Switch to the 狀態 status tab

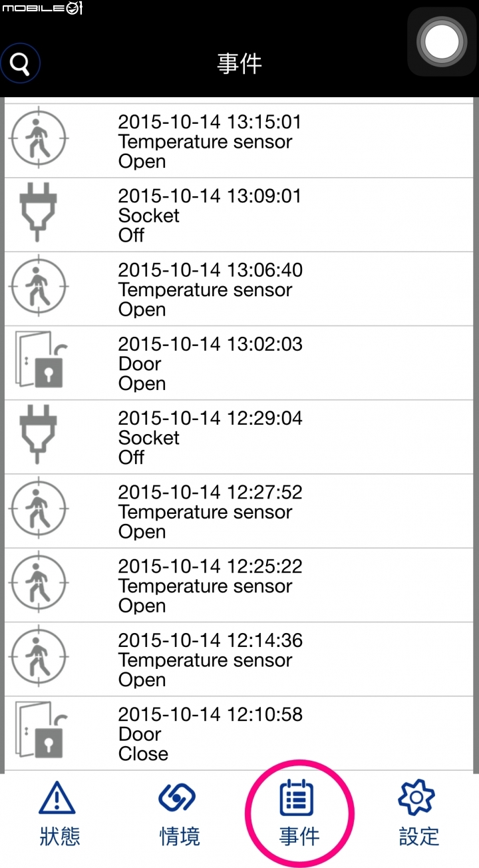pyautogui.click(x=60, y=813)
